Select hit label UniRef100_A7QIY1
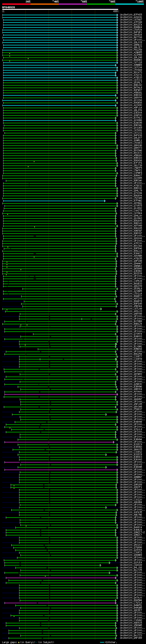 [x=131, y=75]
